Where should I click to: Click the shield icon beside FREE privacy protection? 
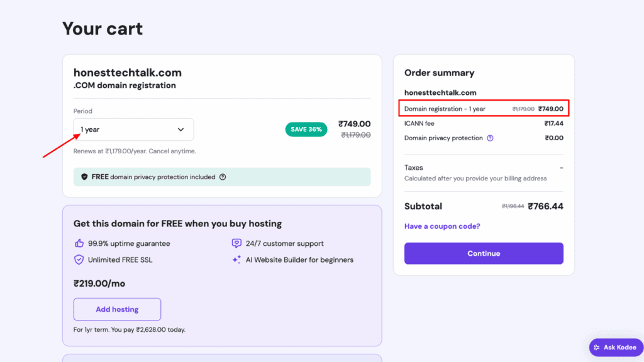tap(84, 177)
